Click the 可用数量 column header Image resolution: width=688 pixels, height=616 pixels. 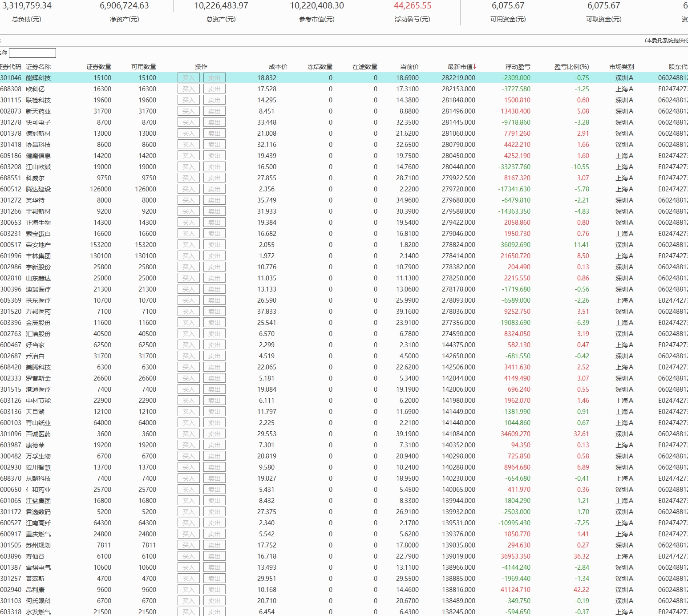pyautogui.click(x=144, y=67)
